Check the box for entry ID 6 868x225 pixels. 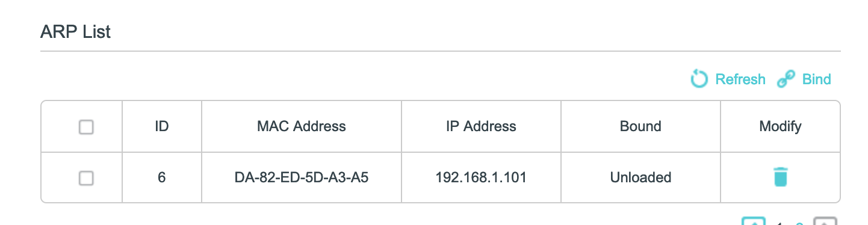87,178
